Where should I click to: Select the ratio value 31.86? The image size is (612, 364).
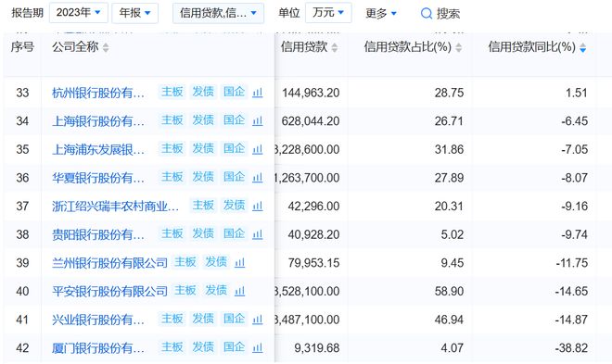pyautogui.click(x=449, y=150)
